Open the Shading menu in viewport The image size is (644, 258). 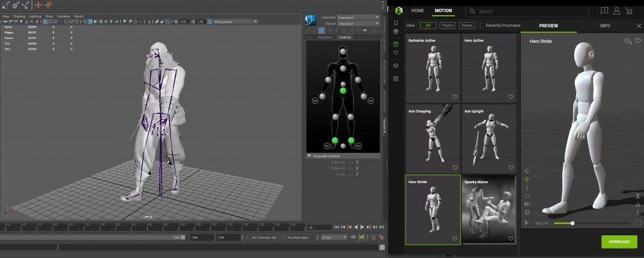click(20, 16)
